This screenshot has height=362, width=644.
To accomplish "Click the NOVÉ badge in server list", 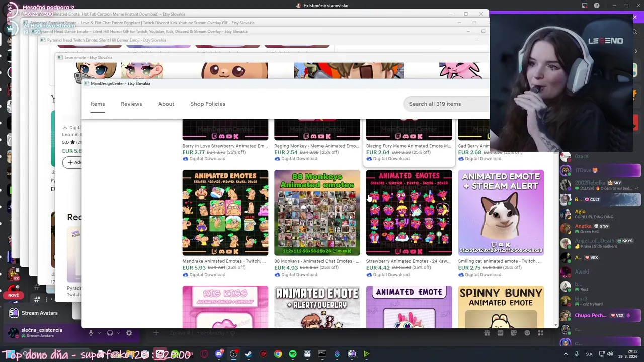I will click(14, 295).
